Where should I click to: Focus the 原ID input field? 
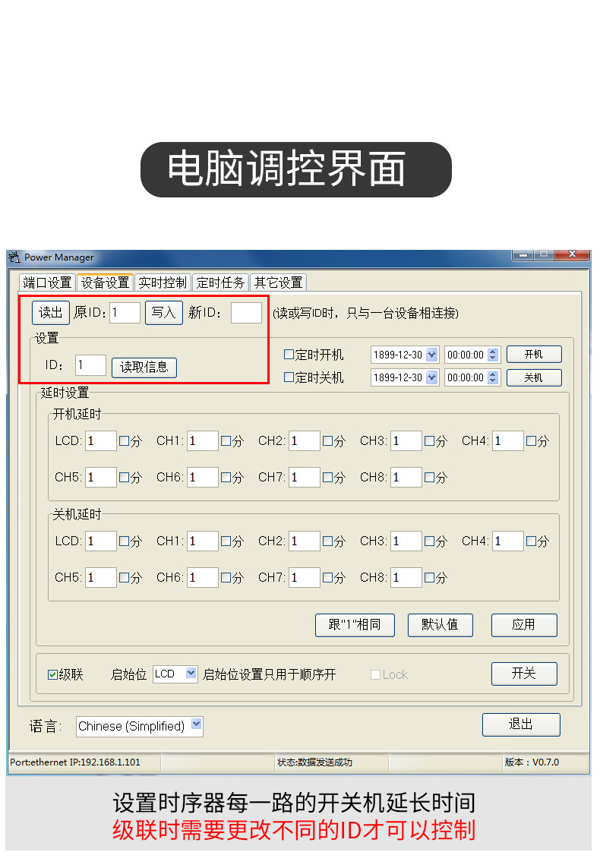click(x=125, y=313)
